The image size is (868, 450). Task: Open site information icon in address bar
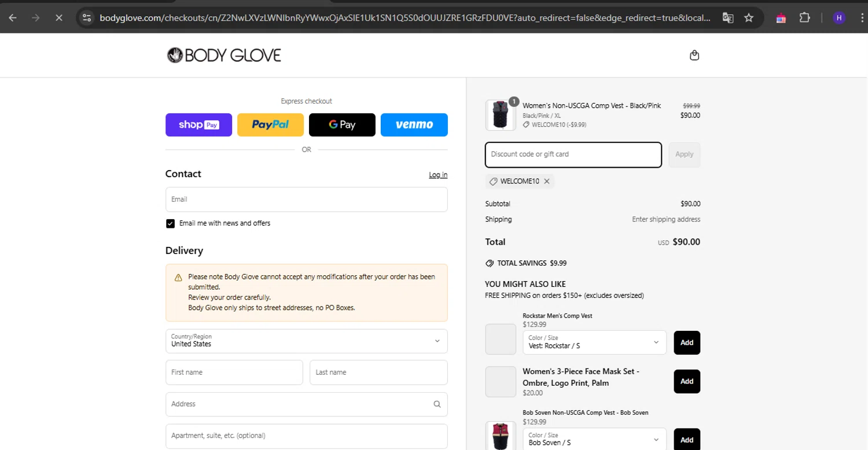coord(87,18)
